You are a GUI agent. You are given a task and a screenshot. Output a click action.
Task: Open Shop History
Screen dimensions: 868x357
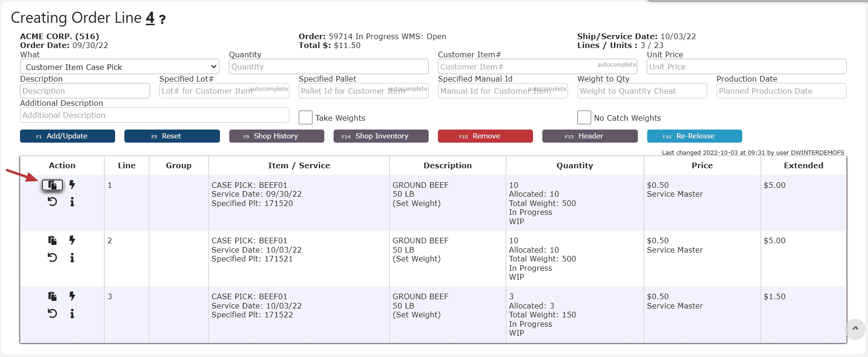(x=277, y=136)
